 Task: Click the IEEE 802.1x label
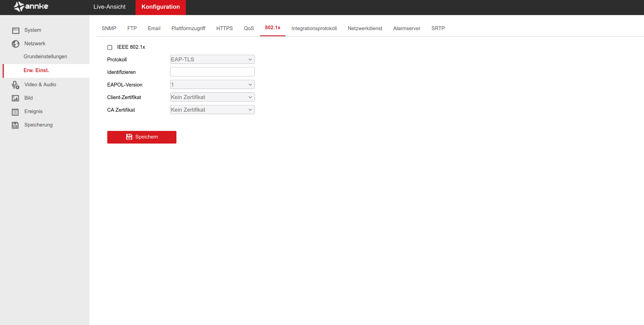[131, 47]
